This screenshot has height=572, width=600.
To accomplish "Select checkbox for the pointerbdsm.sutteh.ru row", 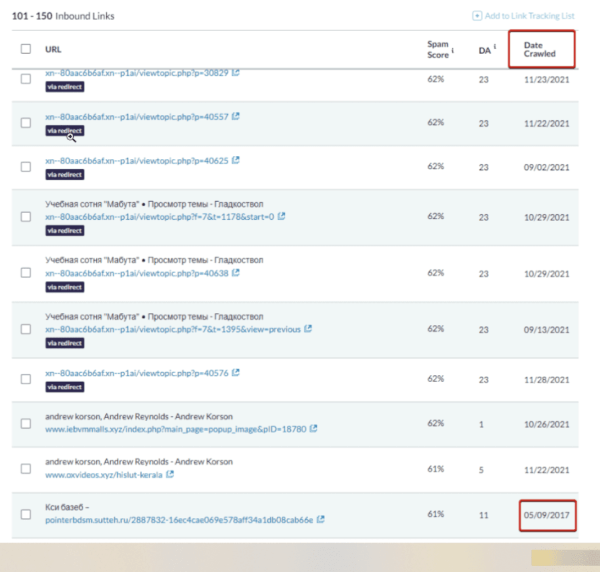I will (x=26, y=514).
